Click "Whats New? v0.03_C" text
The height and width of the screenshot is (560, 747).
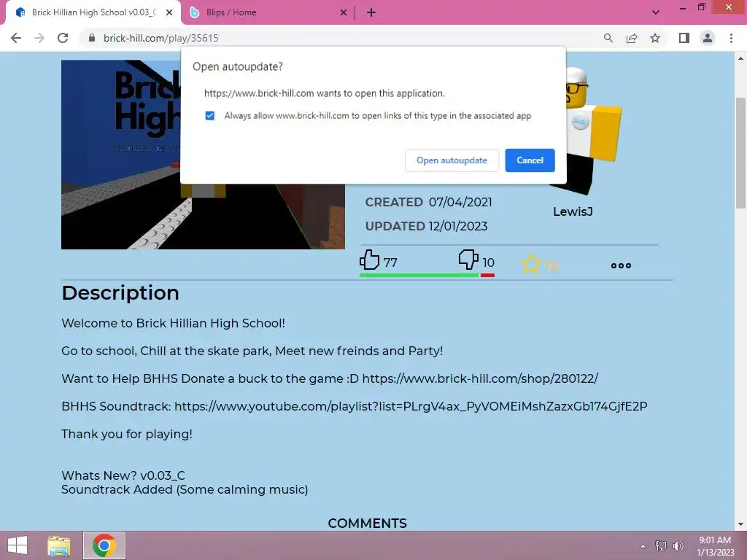123,475
